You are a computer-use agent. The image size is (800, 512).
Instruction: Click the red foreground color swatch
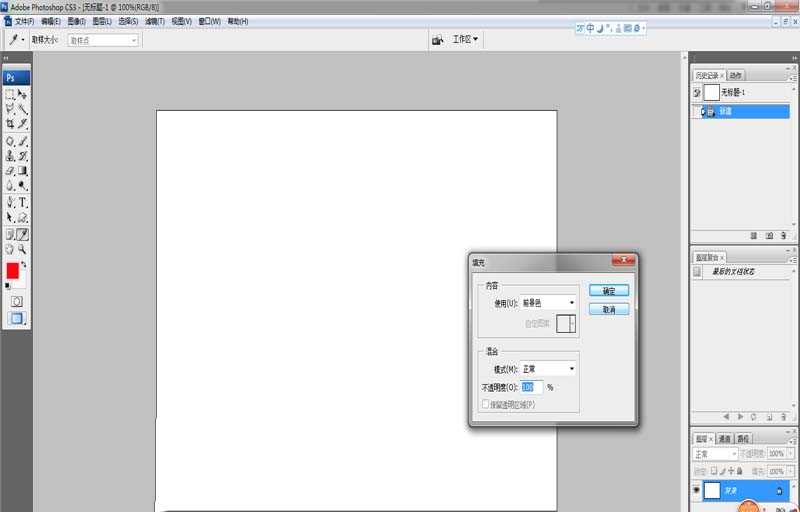pos(13,271)
